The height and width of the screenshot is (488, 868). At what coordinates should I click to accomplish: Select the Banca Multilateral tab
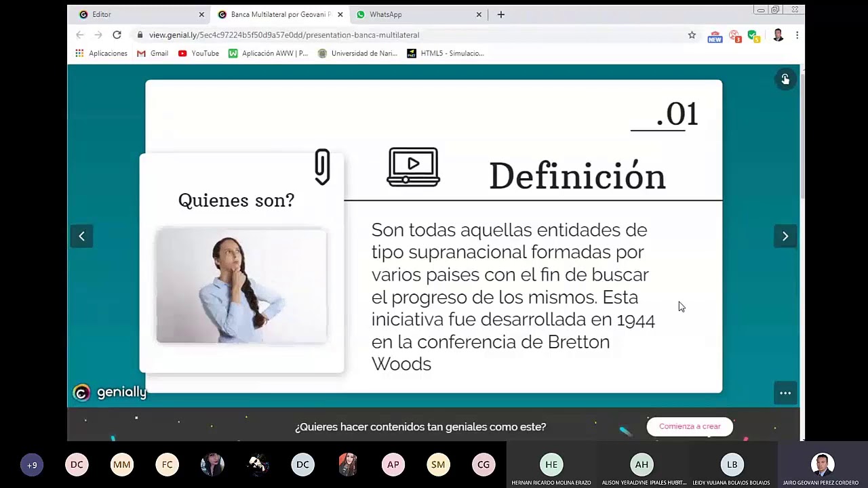(x=279, y=14)
